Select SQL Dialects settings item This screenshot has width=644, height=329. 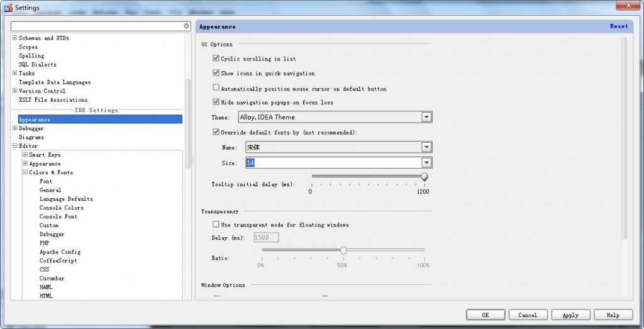click(x=37, y=65)
